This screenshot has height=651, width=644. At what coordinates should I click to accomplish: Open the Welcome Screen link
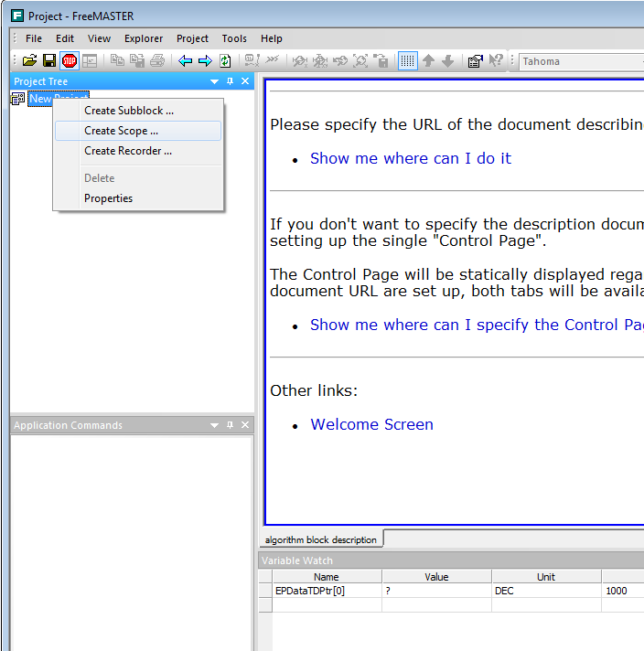pos(372,424)
